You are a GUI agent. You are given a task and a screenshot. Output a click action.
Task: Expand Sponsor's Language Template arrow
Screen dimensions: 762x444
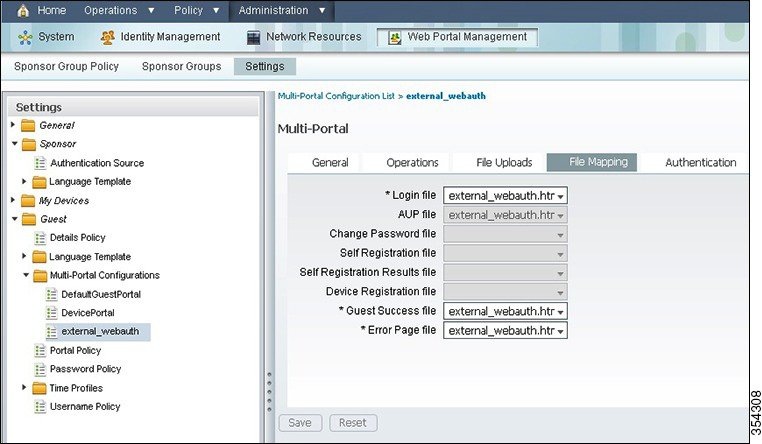pos(24,181)
